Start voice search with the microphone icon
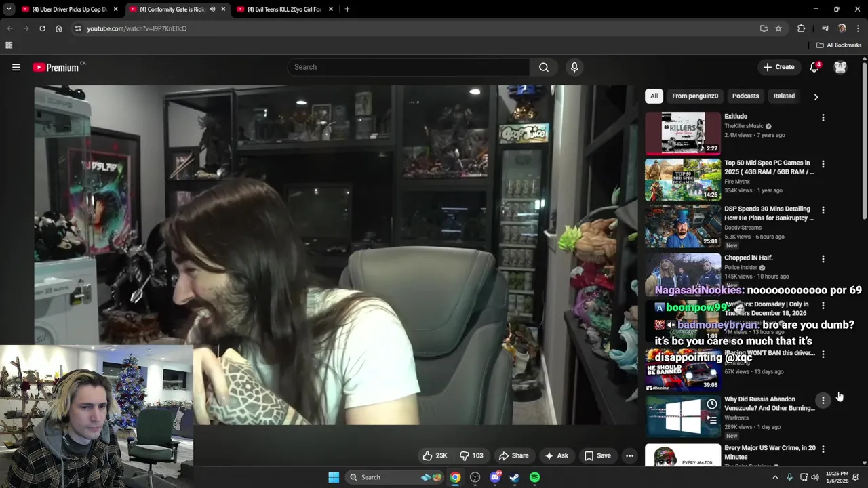This screenshot has width=868, height=488. [x=574, y=67]
